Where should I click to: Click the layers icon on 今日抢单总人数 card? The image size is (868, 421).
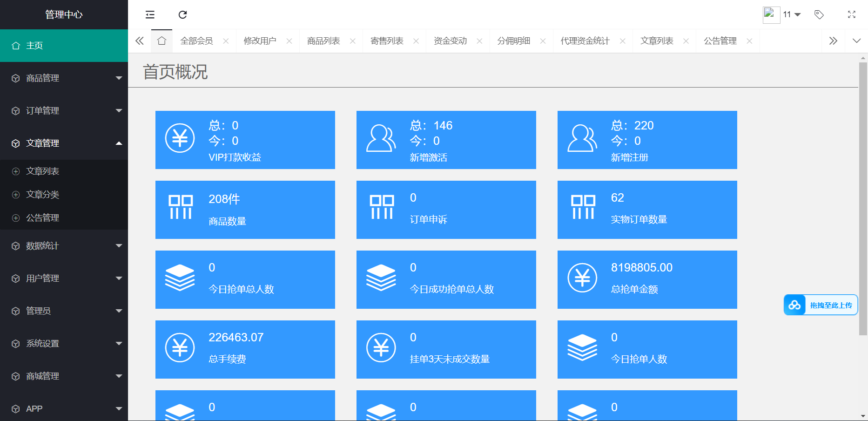point(180,278)
